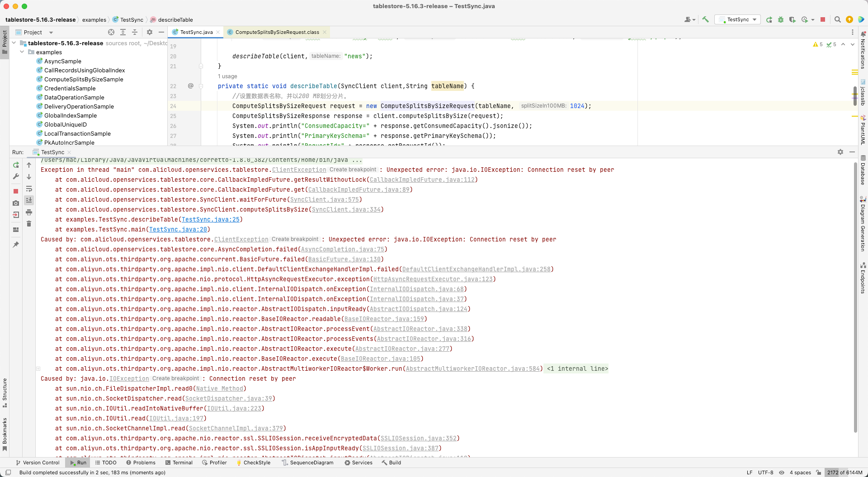
Task: Open the Problems tool tab
Action: coord(141,463)
